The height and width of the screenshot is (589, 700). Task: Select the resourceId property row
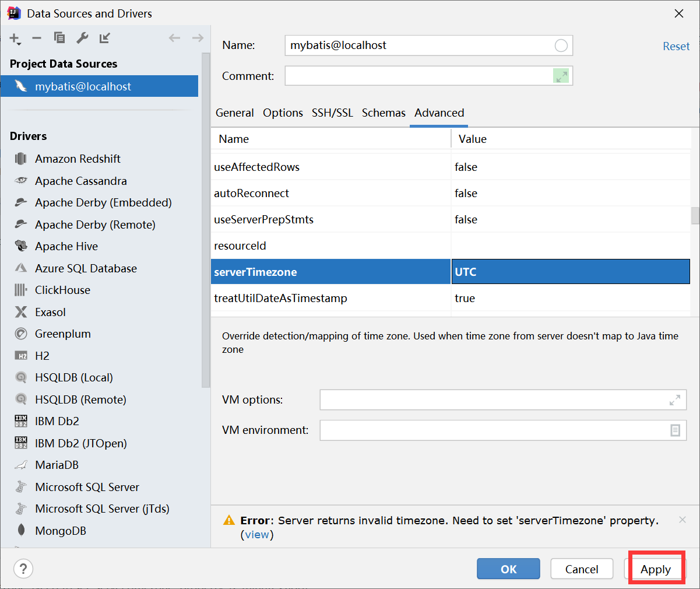451,246
